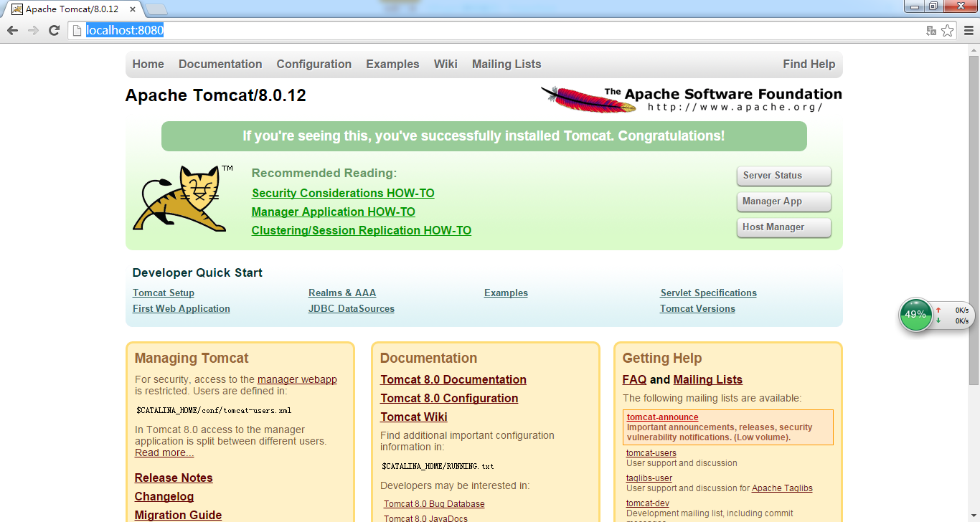The image size is (980, 522).
Task: Open Configuration in the top navigation
Action: [x=314, y=64]
